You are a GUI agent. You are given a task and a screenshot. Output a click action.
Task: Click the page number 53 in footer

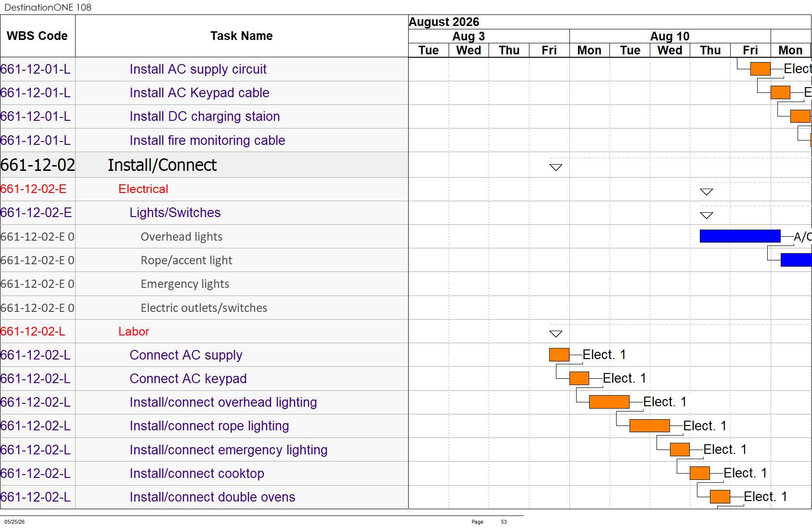[504, 522]
